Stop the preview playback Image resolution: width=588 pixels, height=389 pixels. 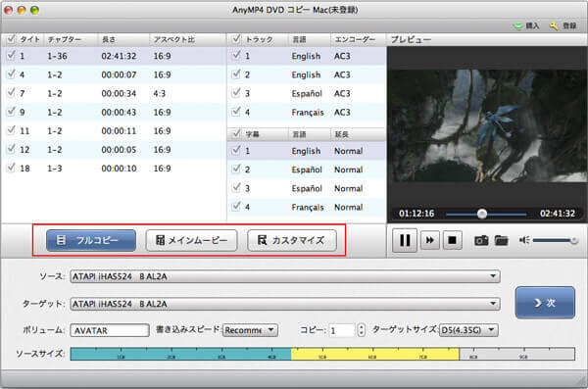452,240
